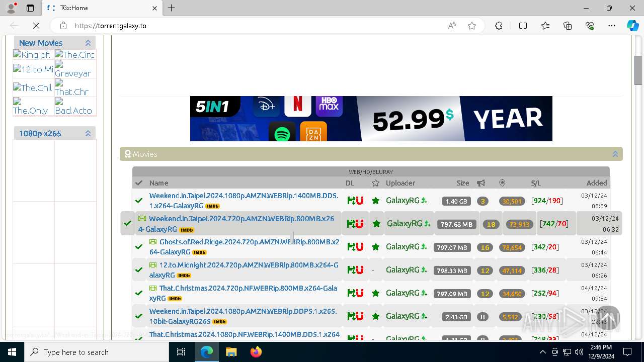
Task: Download torrent file for That.Christmas 720p 800MB
Action: (x=350, y=293)
